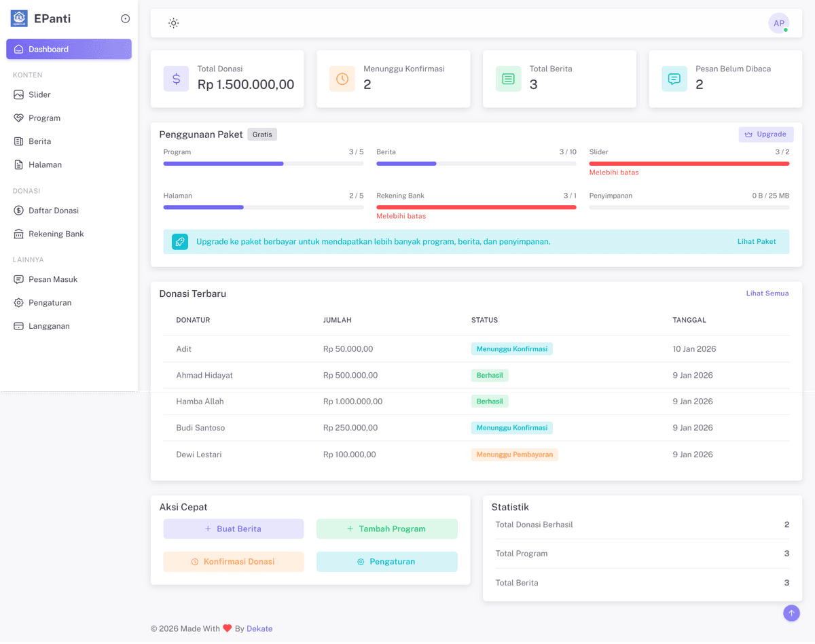Open Daftar Donasi via its dollar icon
Viewport: 815px width, 644px height.
19,211
